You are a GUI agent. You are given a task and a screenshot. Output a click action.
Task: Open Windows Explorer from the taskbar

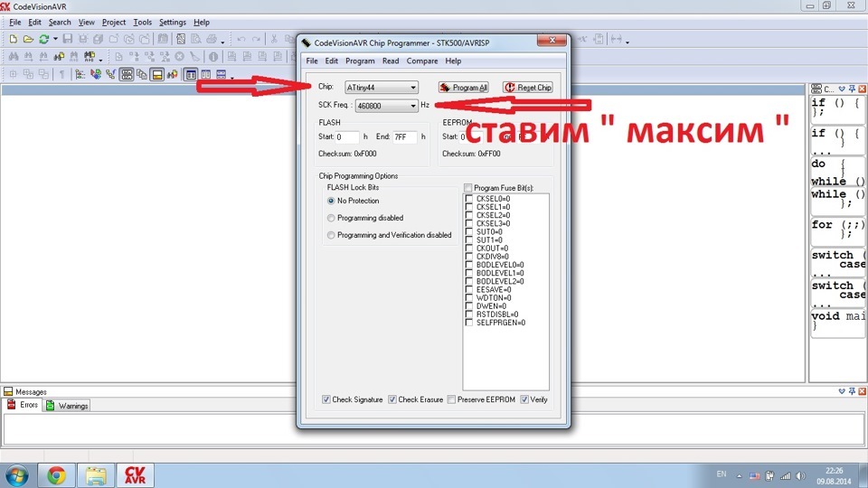(x=96, y=475)
